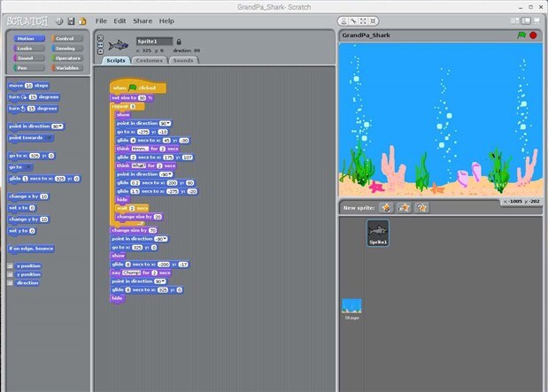Enter presentation mode
Viewport: 548px width, 392px height.
pos(536,21)
